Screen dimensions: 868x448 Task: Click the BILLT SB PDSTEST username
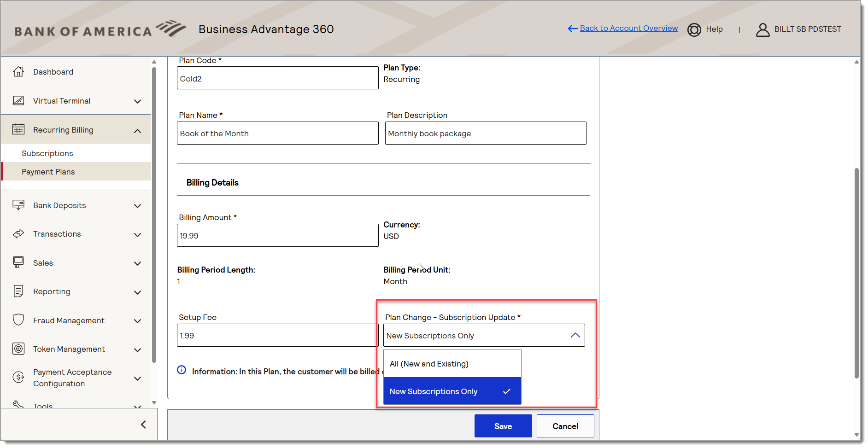[808, 29]
